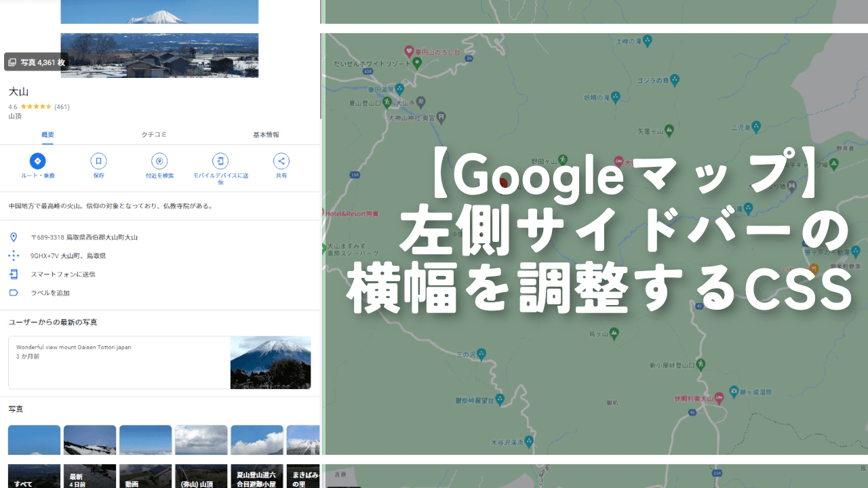Click the 鳥ヶ山 mountain marker
Viewport: 868px width, 488px height.
[x=614, y=333]
